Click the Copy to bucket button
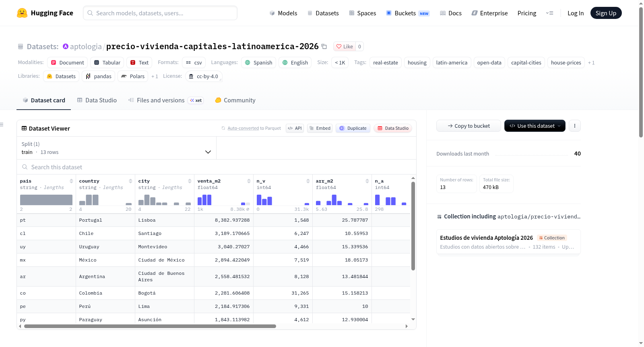 click(x=469, y=126)
